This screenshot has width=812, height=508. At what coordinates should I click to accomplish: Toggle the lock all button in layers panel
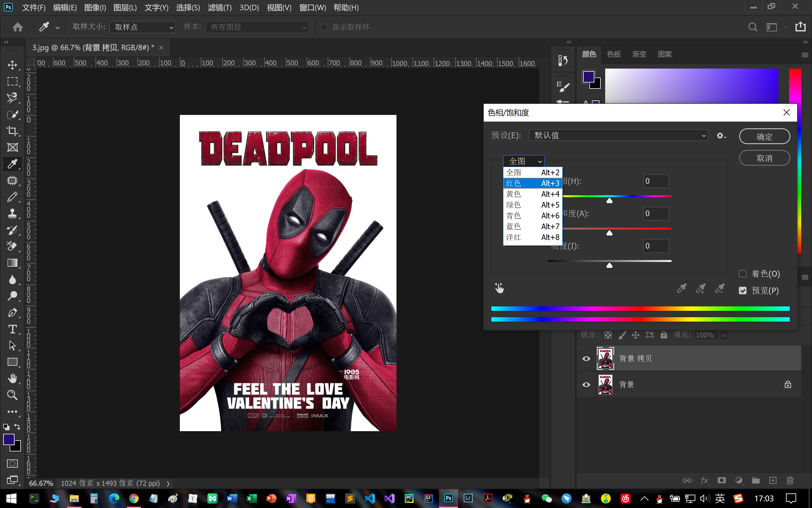tap(664, 335)
